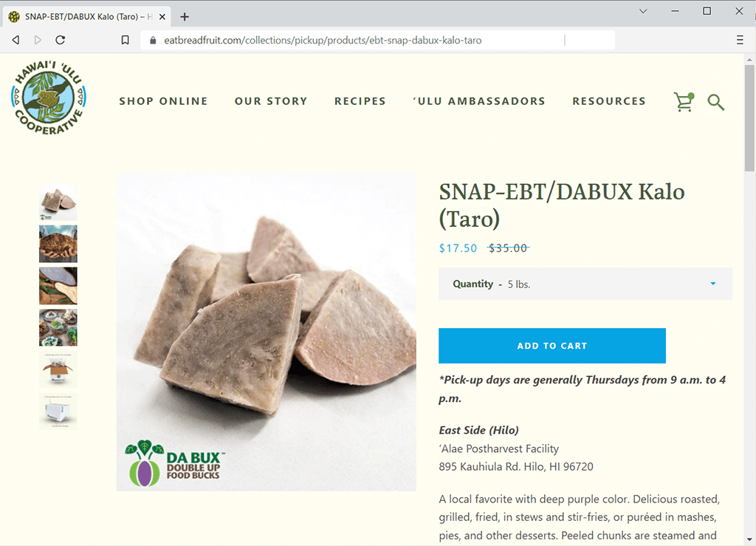Go back using the browser back arrow

pos(16,40)
